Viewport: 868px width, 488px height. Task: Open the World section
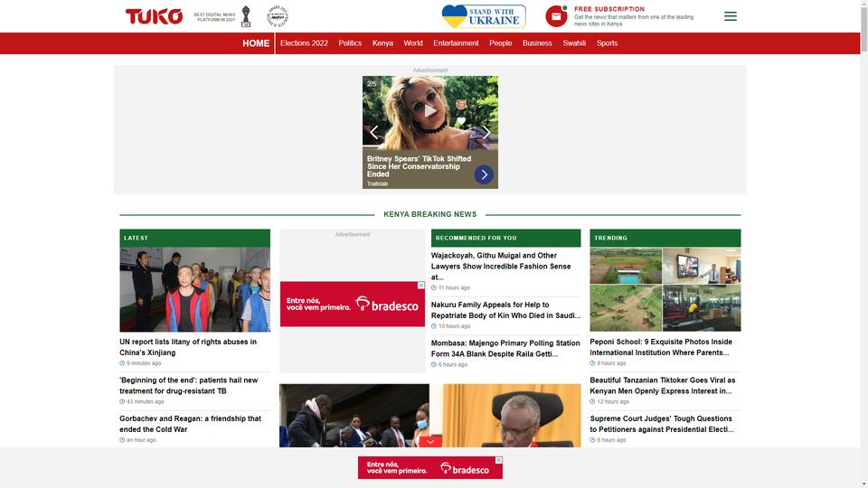(x=413, y=43)
